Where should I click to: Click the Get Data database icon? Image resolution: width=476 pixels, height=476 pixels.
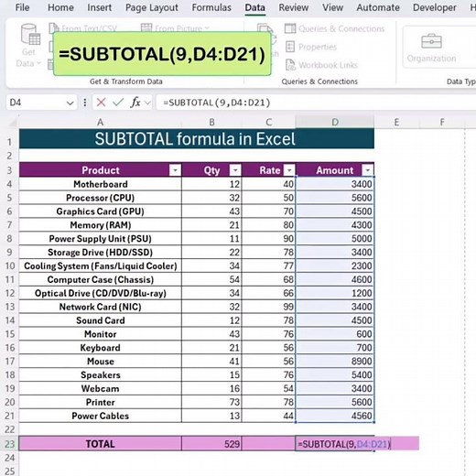[x=30, y=34]
